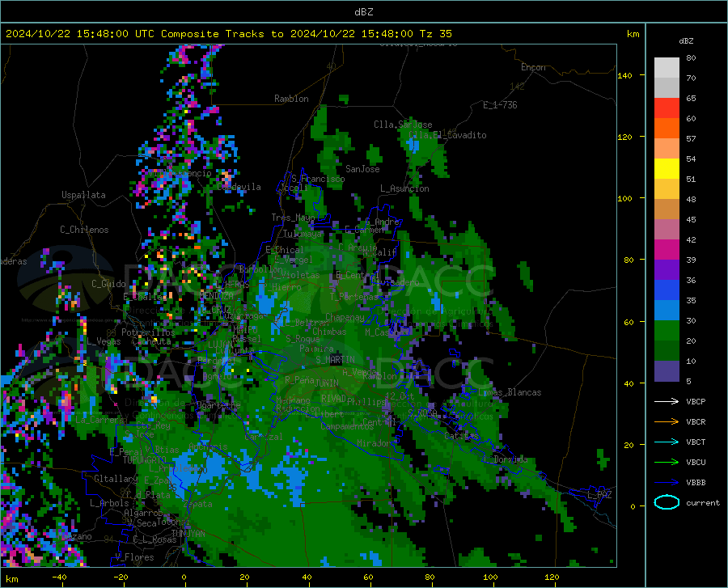Pick the light blue 30-35 dBZ swatch
728x588 pixels.
pos(667,311)
